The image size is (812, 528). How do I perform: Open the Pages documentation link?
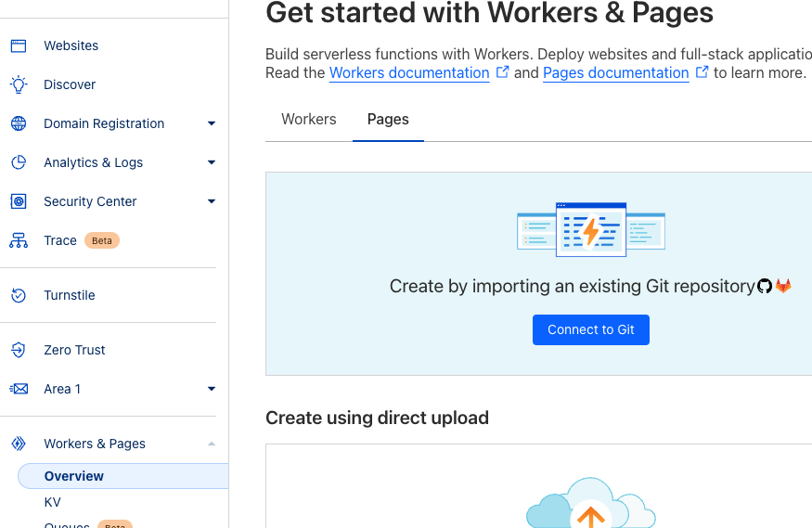click(616, 73)
